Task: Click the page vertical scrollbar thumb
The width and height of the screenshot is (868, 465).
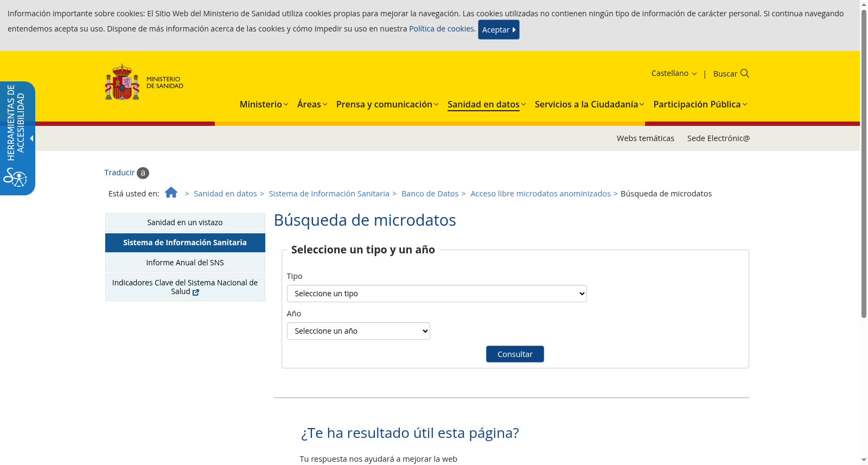Action: click(x=864, y=163)
